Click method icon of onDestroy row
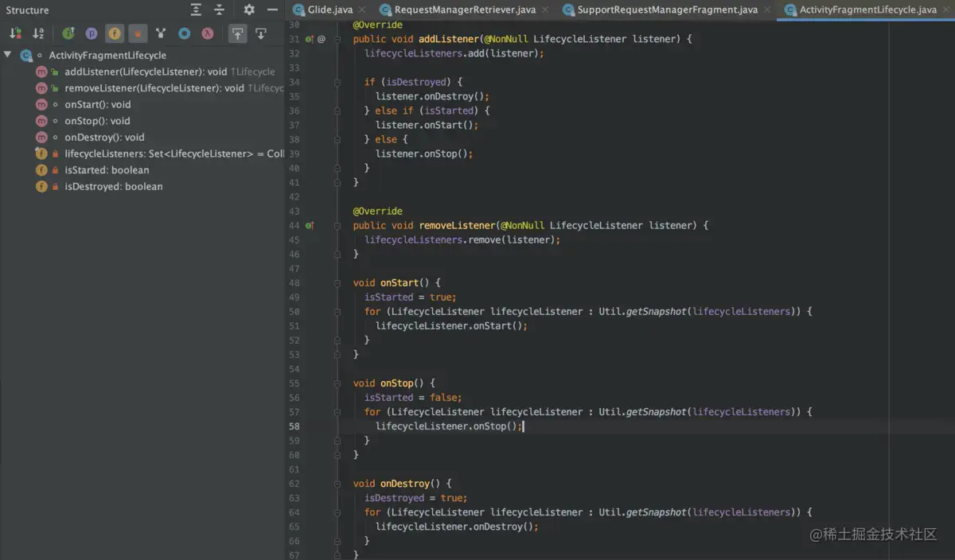955x560 pixels. point(41,137)
